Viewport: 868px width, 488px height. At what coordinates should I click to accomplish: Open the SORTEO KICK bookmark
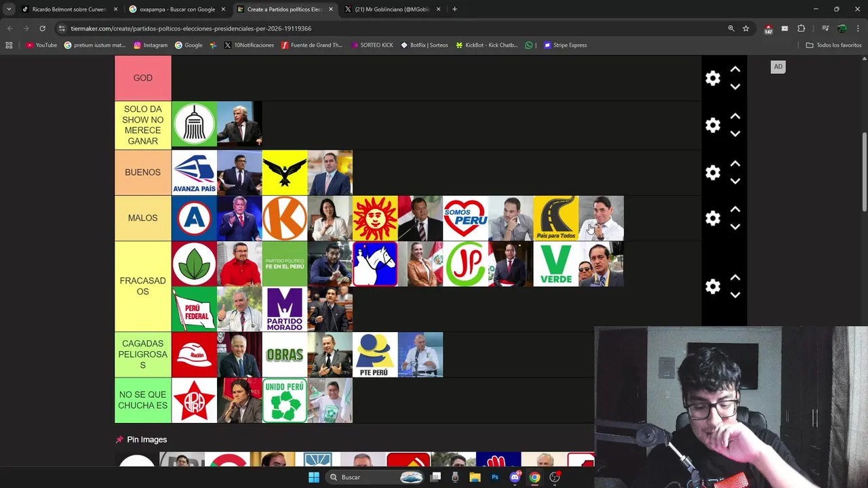tap(372, 45)
